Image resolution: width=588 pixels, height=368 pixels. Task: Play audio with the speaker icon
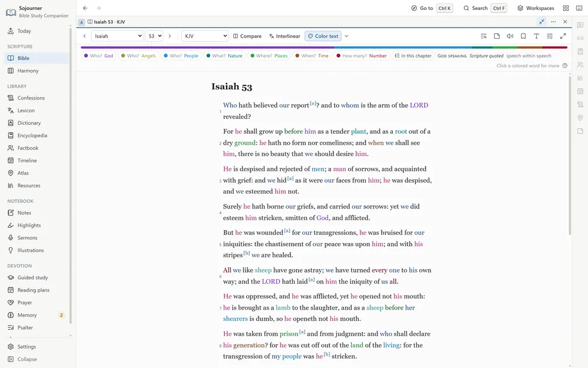pyautogui.click(x=510, y=36)
